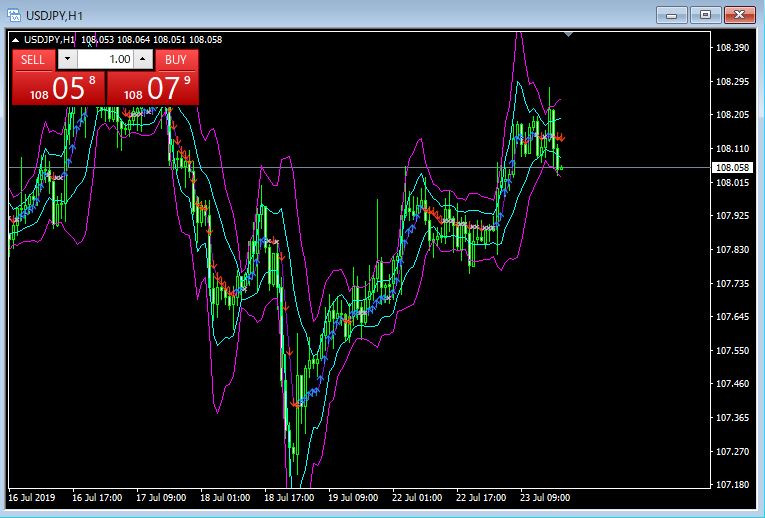The width and height of the screenshot is (765, 518).
Task: Click the current price label 108.058
Action: click(732, 167)
